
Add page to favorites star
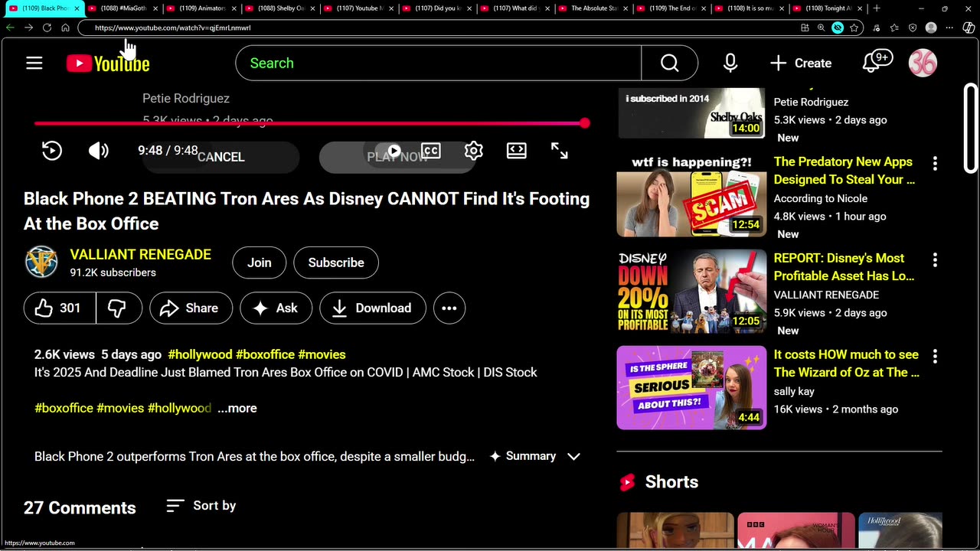pyautogui.click(x=854, y=28)
